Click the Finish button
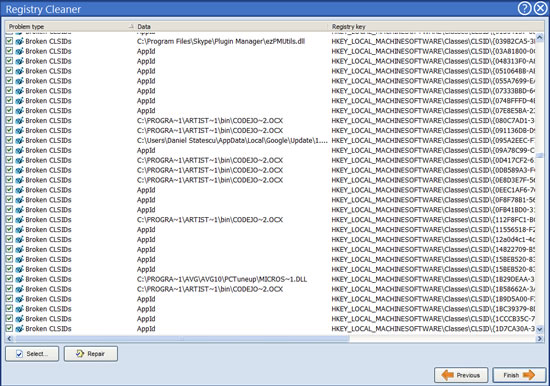This screenshot has width=550, height=386. click(x=519, y=375)
